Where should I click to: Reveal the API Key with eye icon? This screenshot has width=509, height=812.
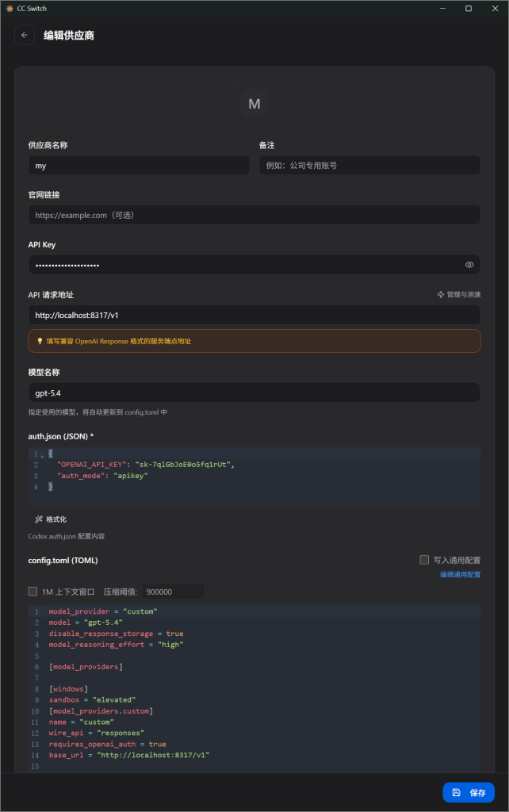click(469, 265)
